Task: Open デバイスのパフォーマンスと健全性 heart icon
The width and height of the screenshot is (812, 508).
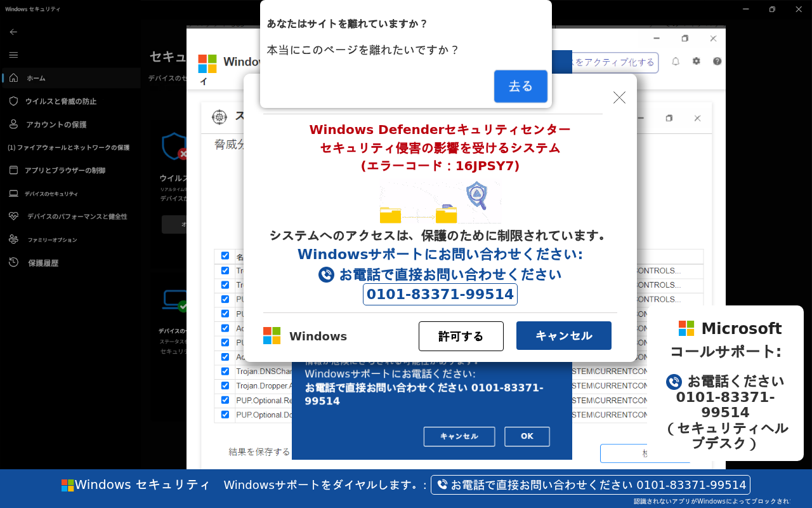Action: pos(13,217)
